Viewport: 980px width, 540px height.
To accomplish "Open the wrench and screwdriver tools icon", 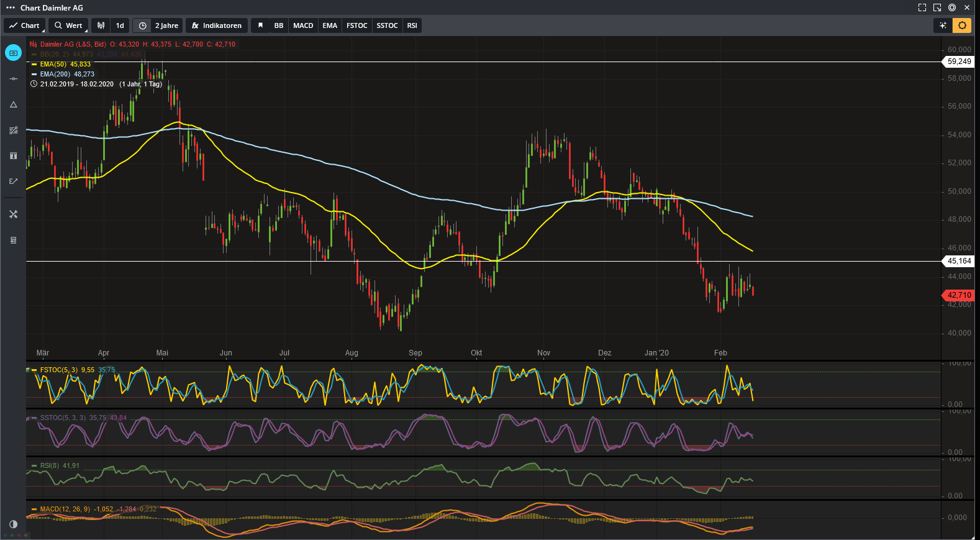I will (x=13, y=214).
